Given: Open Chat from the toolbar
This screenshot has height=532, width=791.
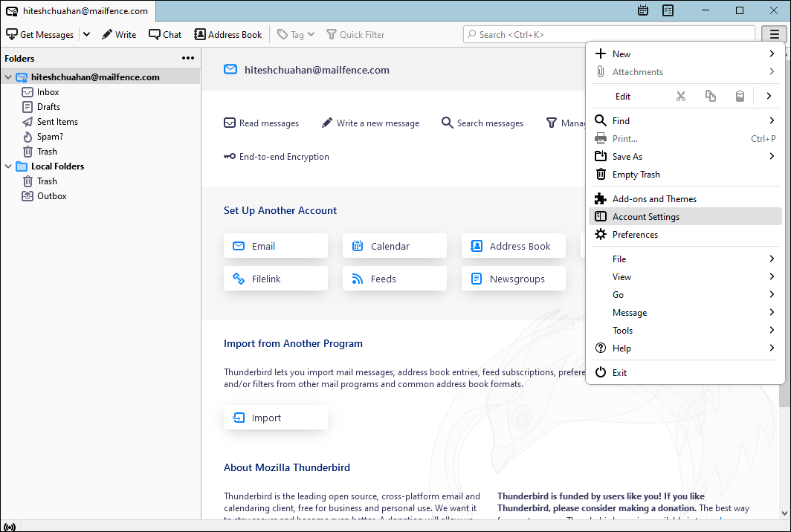Looking at the screenshot, I should (x=165, y=34).
